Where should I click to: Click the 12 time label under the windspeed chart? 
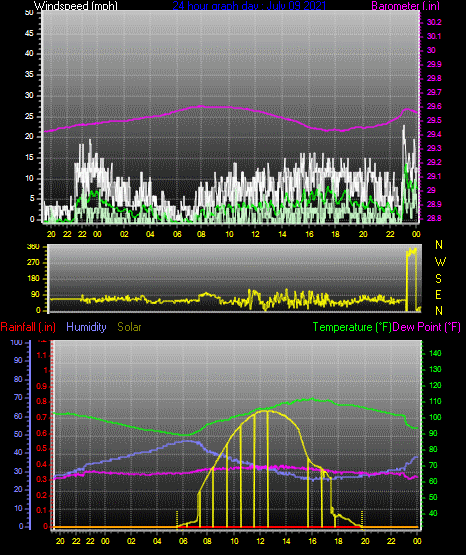tap(255, 234)
